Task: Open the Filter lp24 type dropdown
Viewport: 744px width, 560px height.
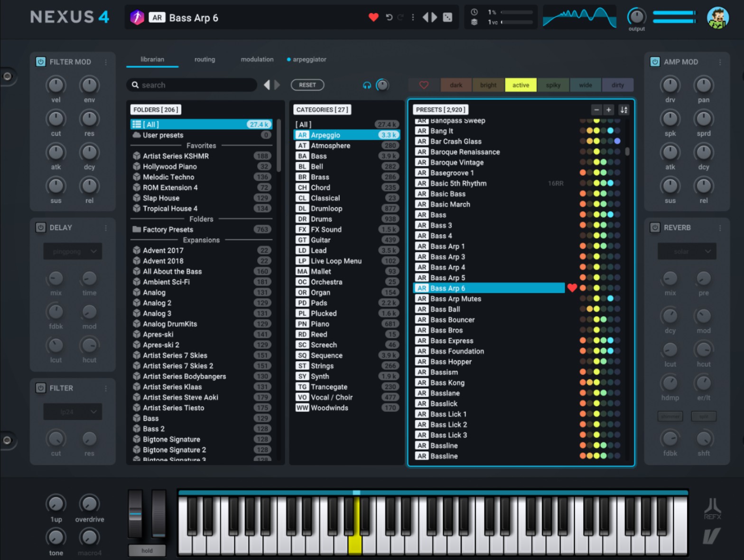Action: point(73,412)
